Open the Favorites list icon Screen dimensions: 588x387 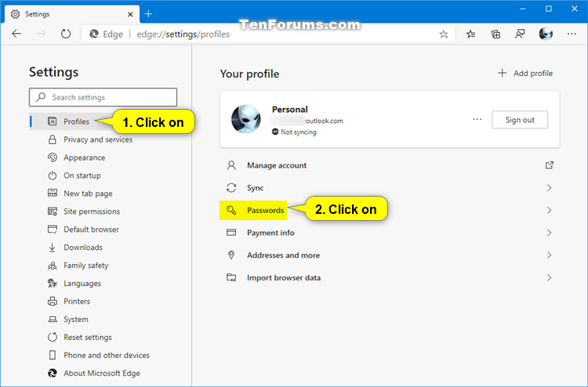coord(470,34)
